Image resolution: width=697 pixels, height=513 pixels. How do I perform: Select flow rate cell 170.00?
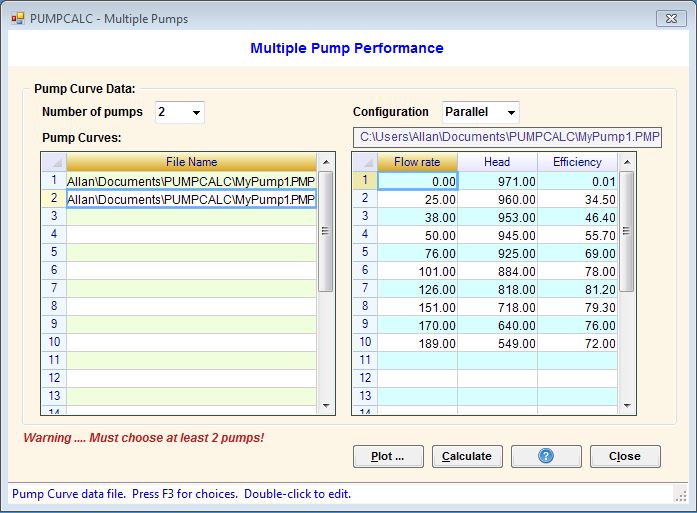[417, 325]
